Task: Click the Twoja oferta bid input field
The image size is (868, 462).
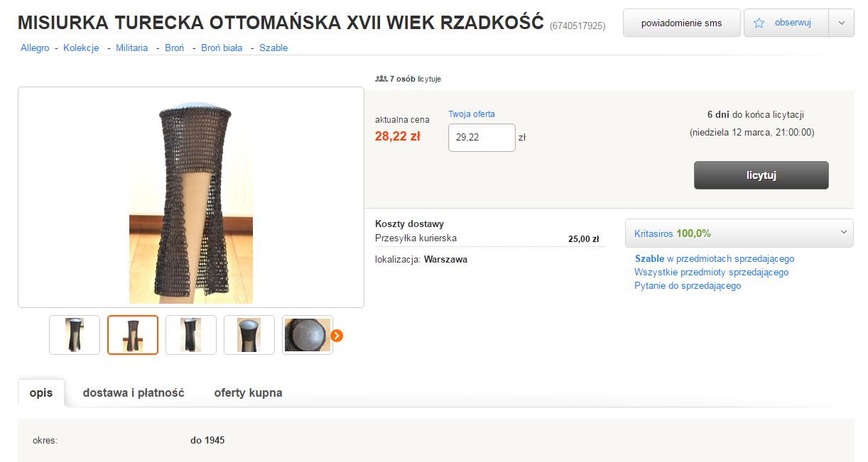Action: pos(482,137)
